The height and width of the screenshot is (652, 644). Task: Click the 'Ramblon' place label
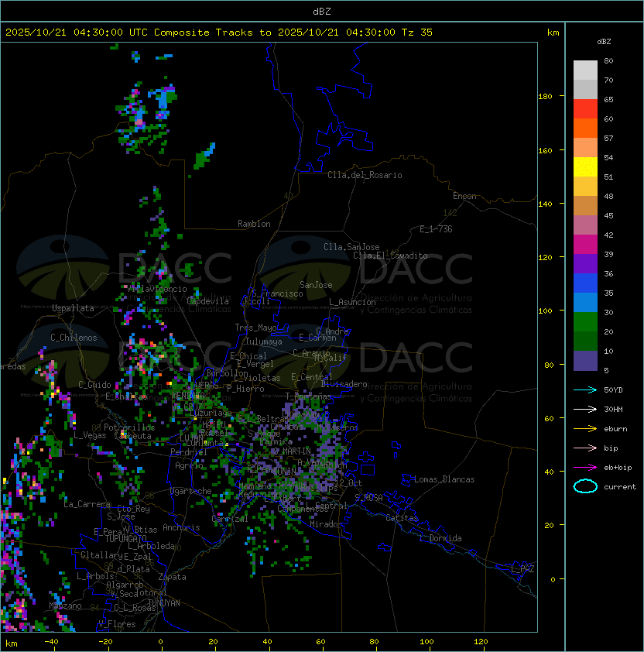coord(254,224)
